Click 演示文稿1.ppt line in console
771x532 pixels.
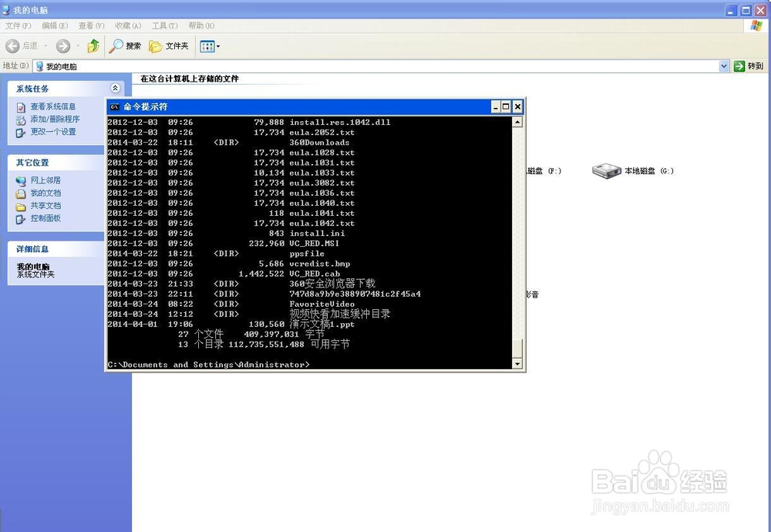(231, 325)
